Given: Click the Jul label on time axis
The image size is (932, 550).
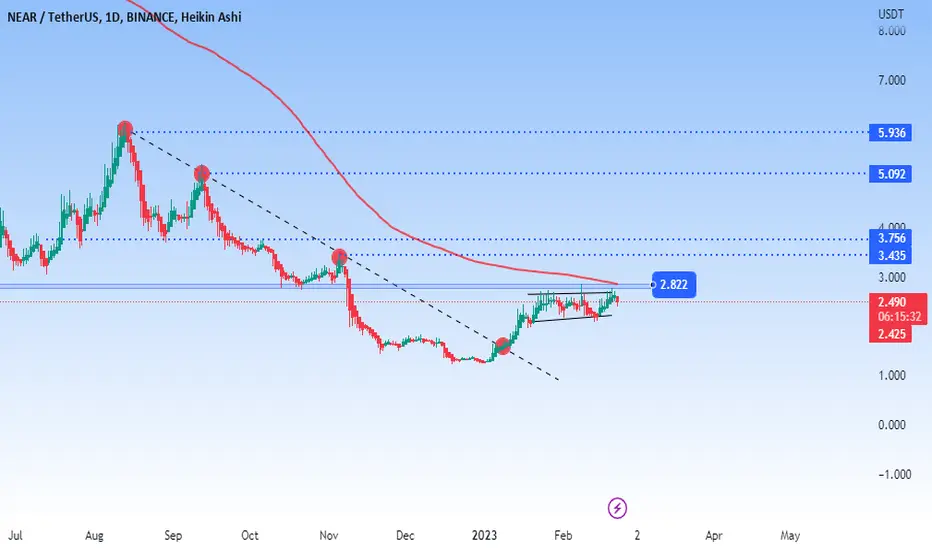Looking at the screenshot, I should pos(15,536).
